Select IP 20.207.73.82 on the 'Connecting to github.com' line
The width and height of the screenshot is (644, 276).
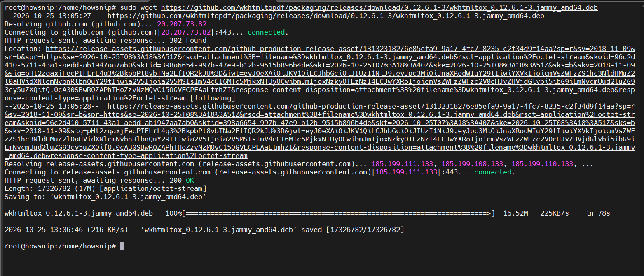pyautogui.click(x=186, y=32)
